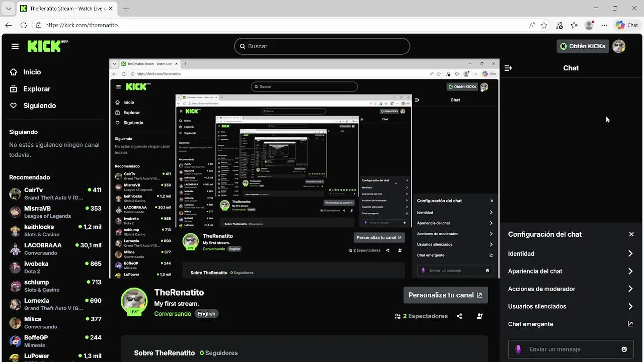Open the hamburger sidebar menu
644x362 pixels.
click(x=15, y=46)
